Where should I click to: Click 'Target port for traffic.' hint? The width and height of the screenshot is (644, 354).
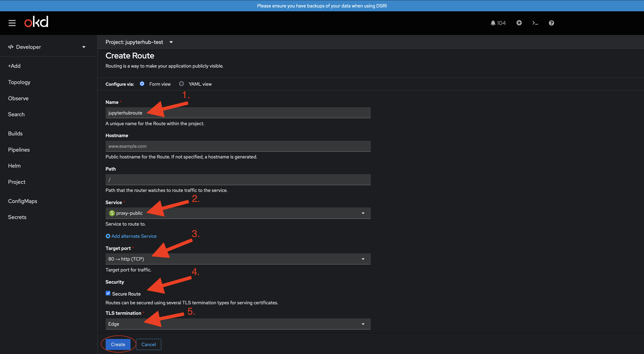click(x=128, y=270)
